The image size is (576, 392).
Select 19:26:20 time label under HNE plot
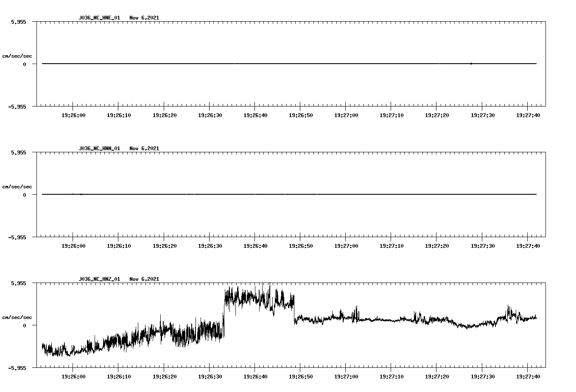click(x=164, y=115)
